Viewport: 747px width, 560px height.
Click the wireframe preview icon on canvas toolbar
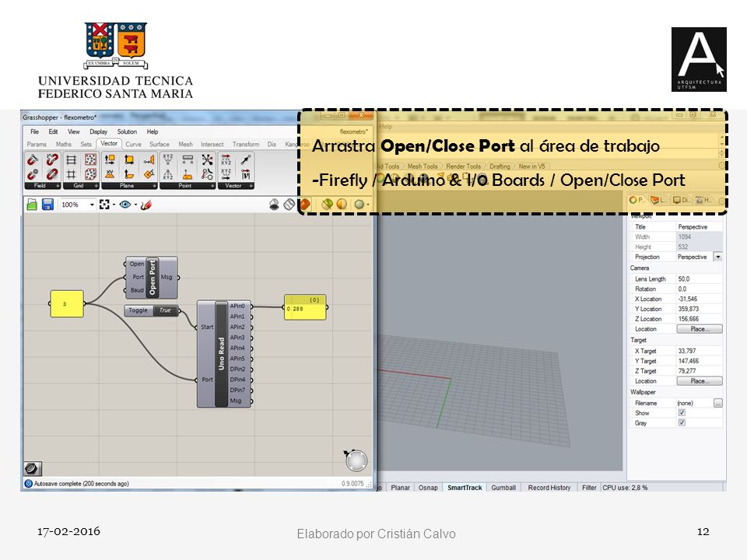coord(289,205)
